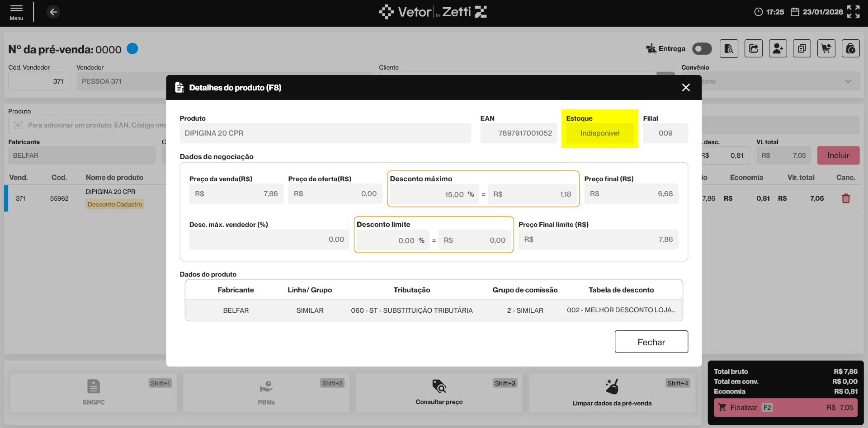The height and width of the screenshot is (428, 868).
Task: Click the EAN field 7897917001052
Action: tap(519, 133)
